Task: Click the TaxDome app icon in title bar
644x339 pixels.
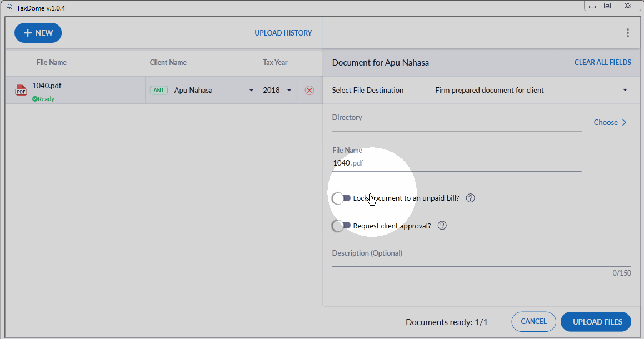Action: (9, 7)
